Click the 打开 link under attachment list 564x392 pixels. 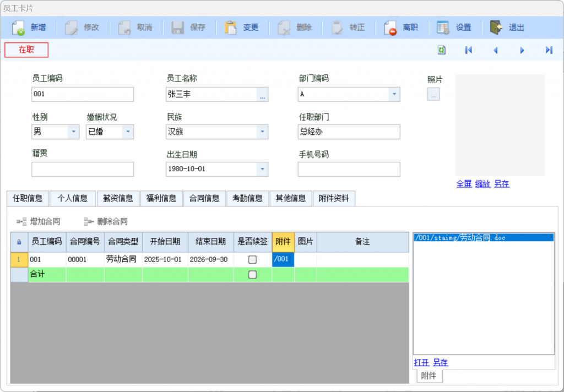[421, 362]
